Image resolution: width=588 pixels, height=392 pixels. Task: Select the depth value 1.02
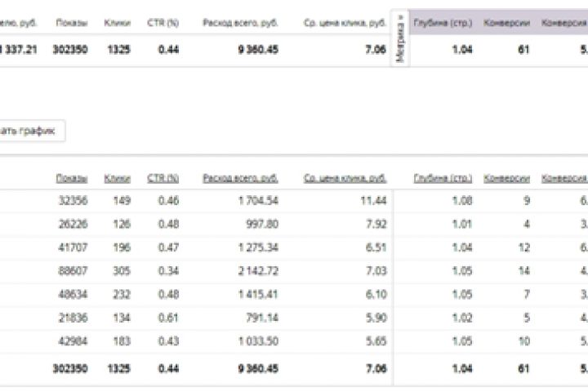pyautogui.click(x=462, y=318)
